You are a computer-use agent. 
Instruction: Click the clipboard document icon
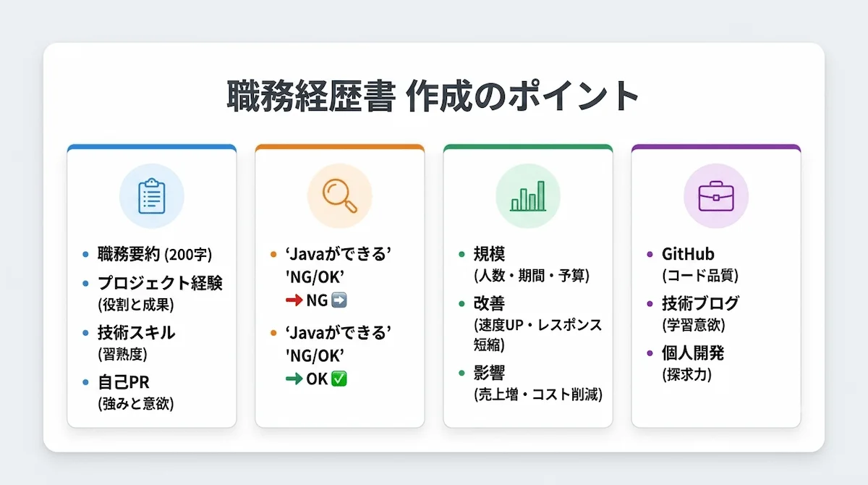(x=152, y=196)
